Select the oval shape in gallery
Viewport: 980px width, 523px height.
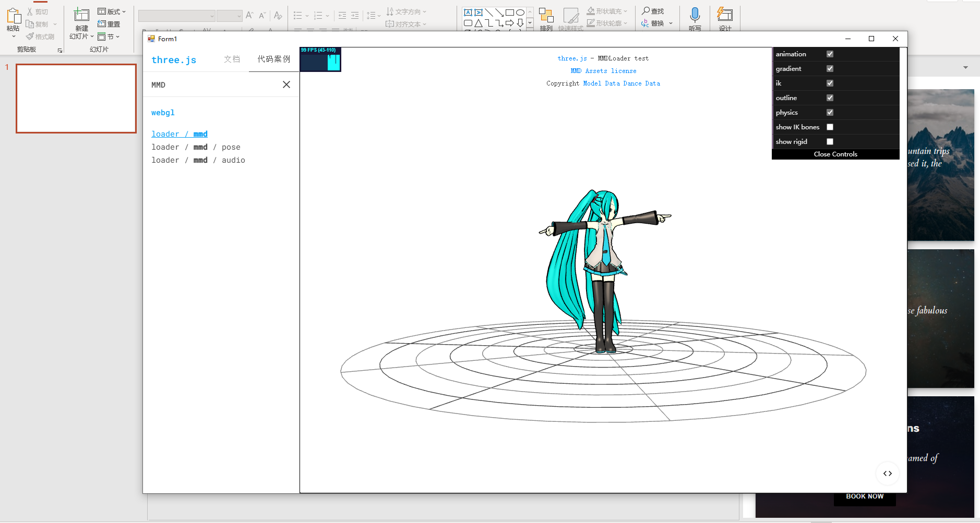click(520, 13)
